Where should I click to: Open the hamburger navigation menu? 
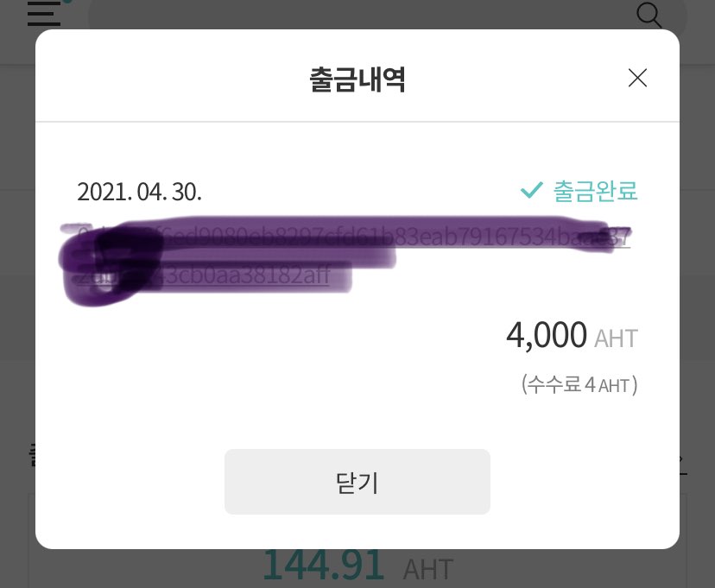point(43,14)
